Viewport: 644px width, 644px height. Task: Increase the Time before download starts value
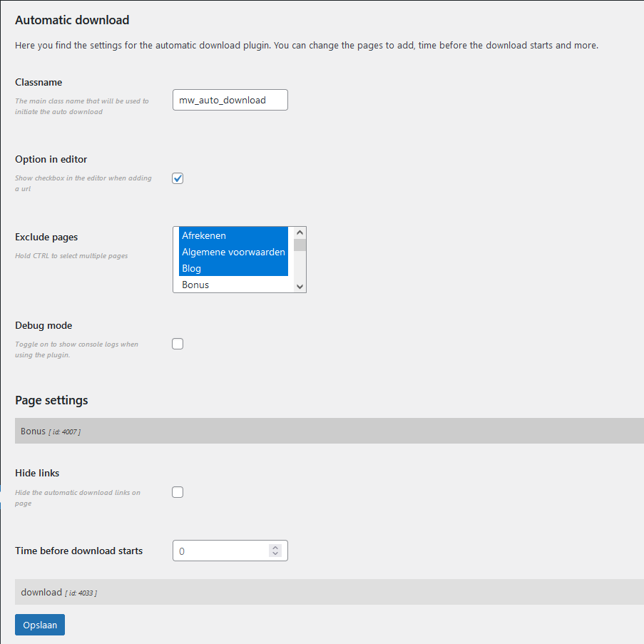click(275, 548)
